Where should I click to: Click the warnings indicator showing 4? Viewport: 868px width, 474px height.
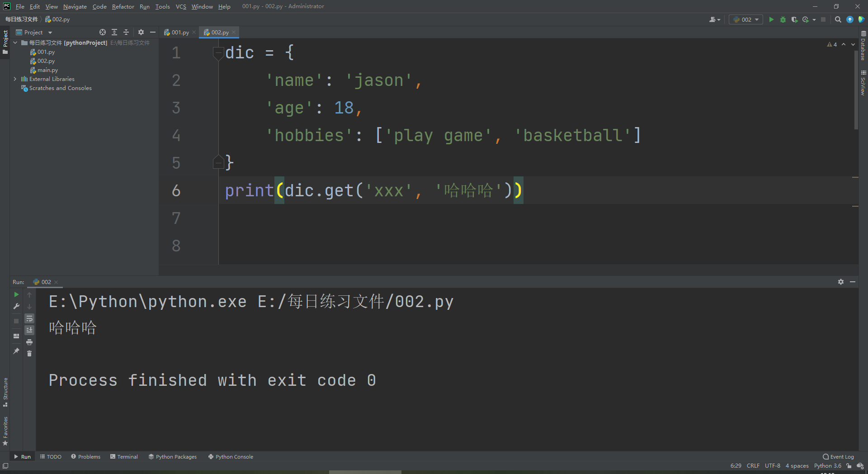pos(832,44)
